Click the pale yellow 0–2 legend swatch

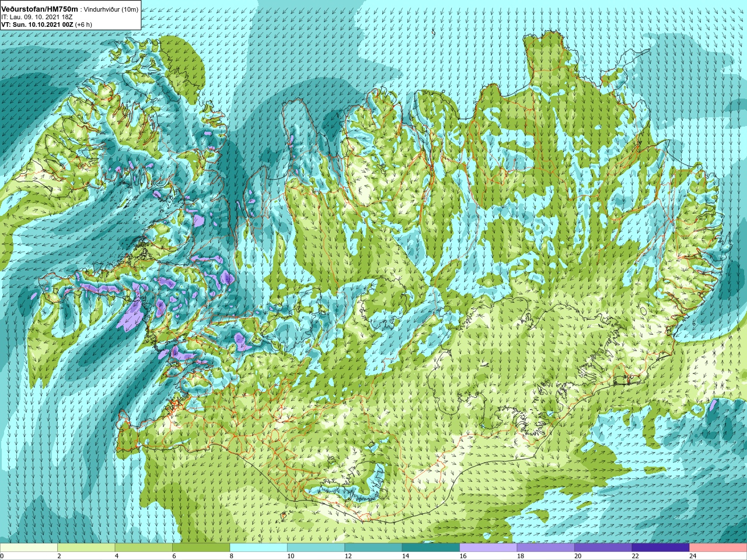pos(29,548)
